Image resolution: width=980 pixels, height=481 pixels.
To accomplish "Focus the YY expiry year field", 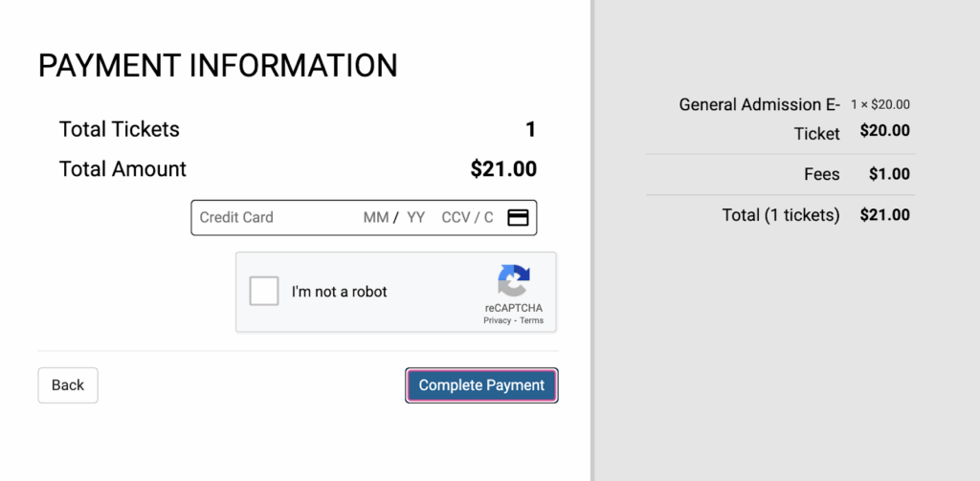I will [x=416, y=217].
